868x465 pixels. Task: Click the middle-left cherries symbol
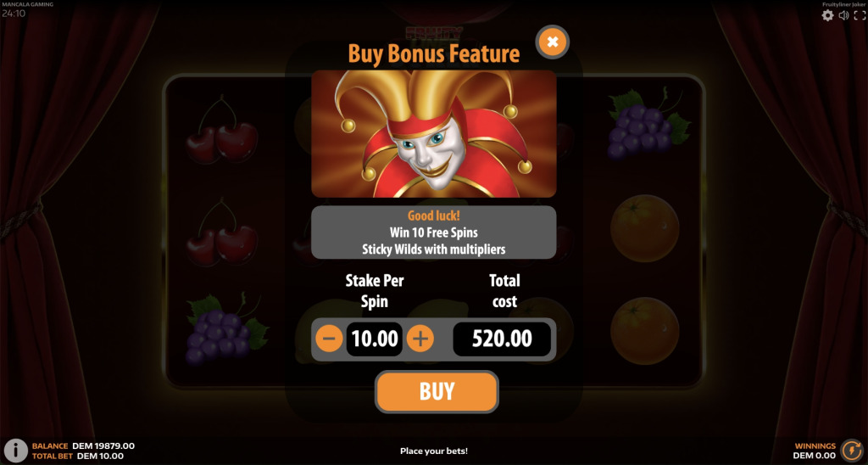221,232
